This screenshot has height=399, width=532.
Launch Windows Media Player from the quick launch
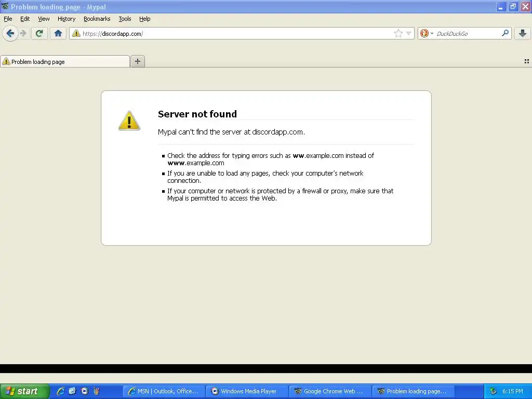point(85,391)
